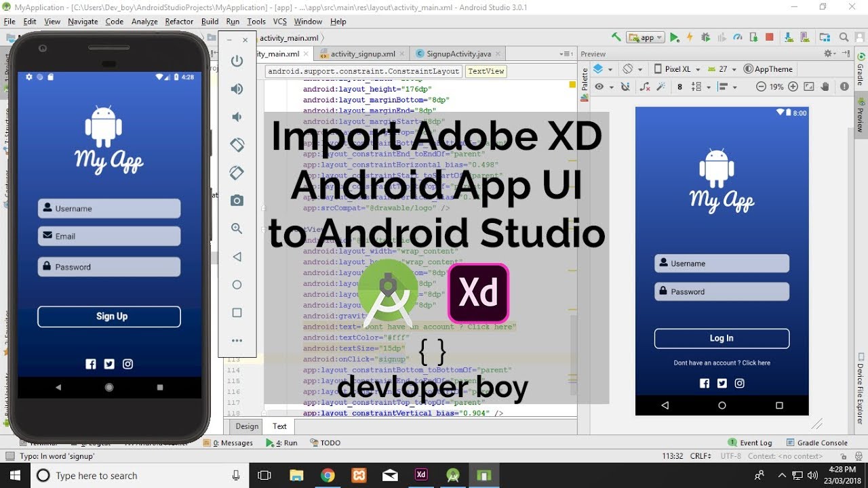Click emulator volume down icon
The height and width of the screenshot is (488, 868).
click(237, 117)
